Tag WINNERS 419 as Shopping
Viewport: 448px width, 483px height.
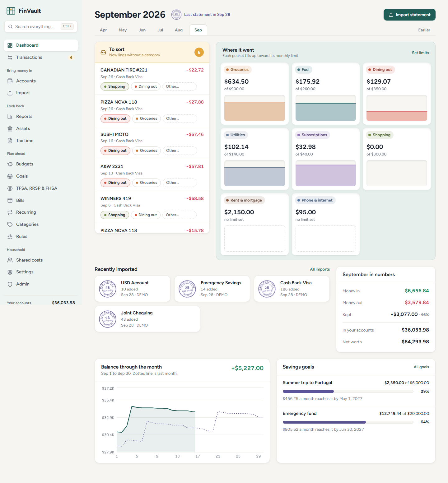tap(115, 215)
